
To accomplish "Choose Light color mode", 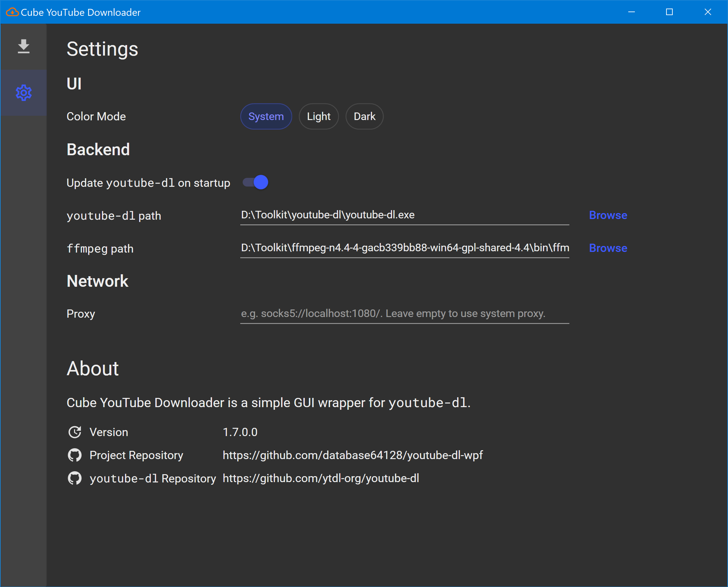I will 319,116.
